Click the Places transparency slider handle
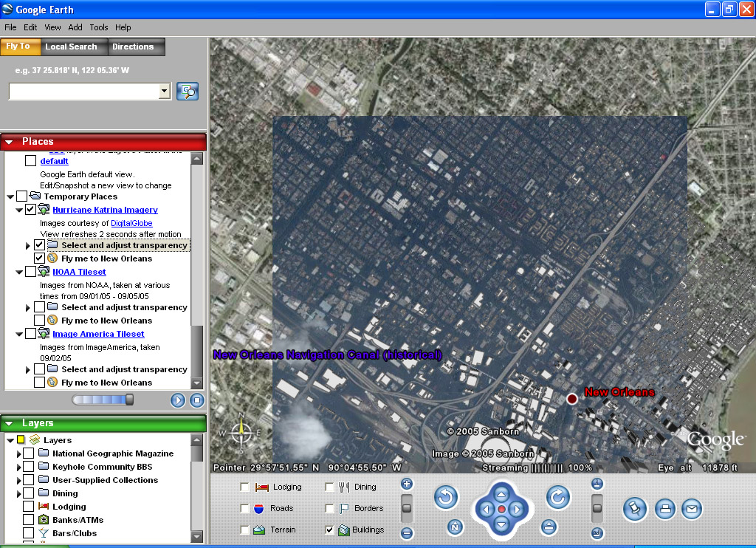756x548 pixels. (129, 400)
